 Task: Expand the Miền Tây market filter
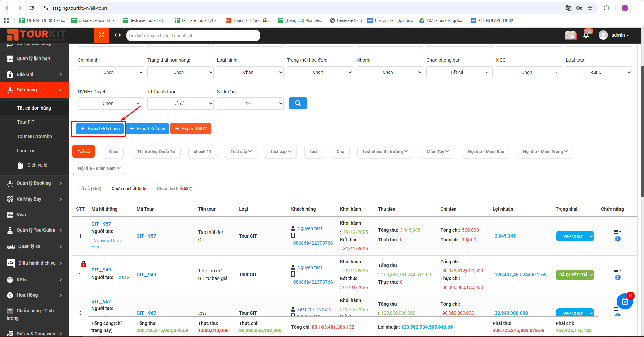[437, 152]
